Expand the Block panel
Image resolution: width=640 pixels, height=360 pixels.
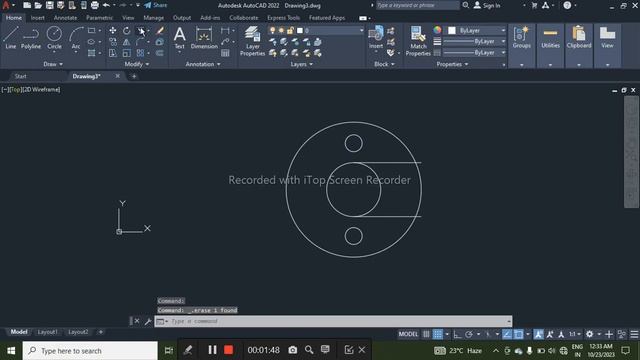point(384,64)
